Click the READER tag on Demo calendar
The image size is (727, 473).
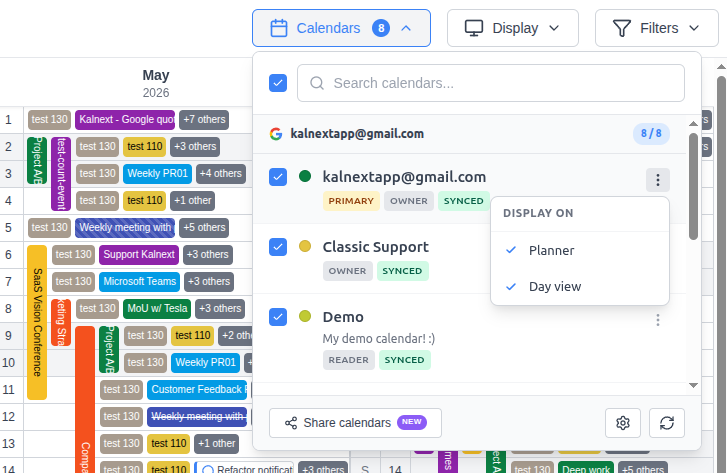[x=349, y=360]
